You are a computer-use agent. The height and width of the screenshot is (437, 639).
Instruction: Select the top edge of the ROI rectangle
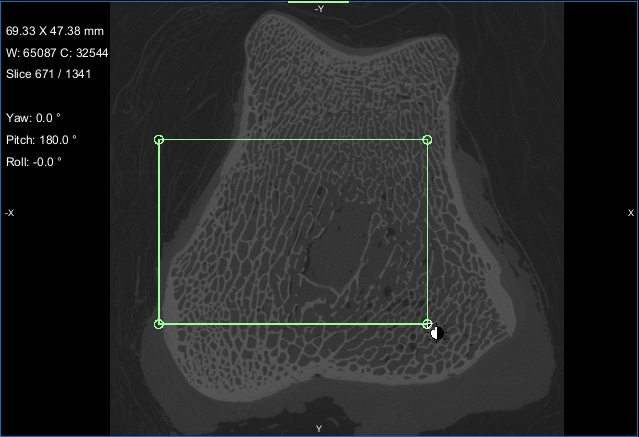(x=293, y=140)
